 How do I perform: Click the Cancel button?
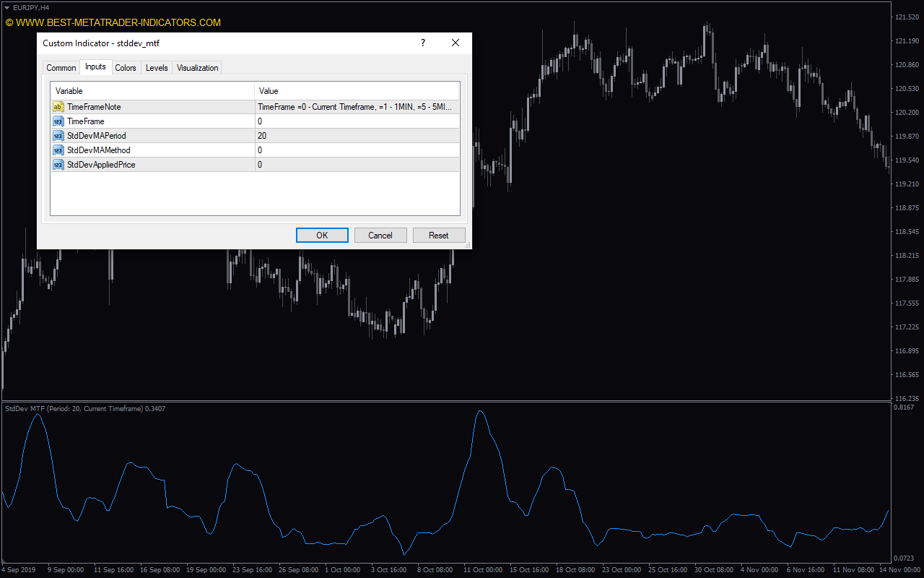[x=380, y=236]
